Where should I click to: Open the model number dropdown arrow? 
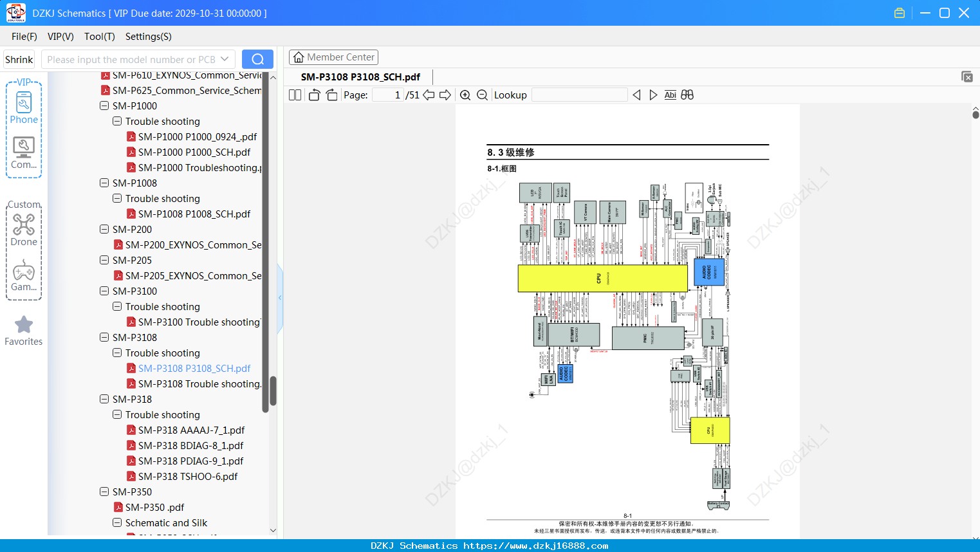pyautogui.click(x=225, y=59)
